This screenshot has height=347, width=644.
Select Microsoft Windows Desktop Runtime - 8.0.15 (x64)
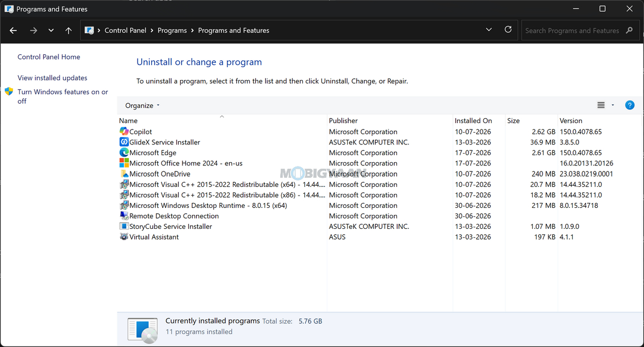pyautogui.click(x=208, y=205)
